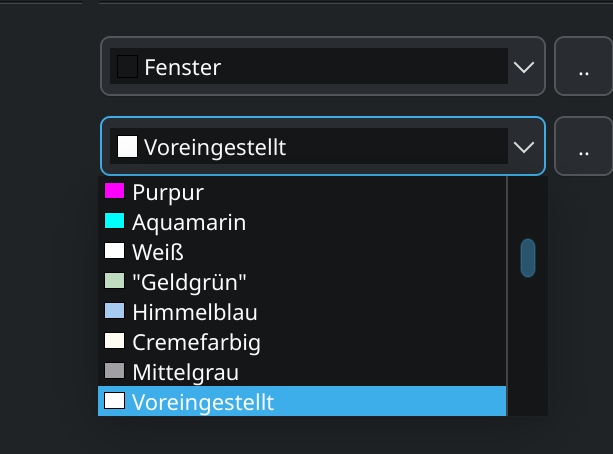Choose Himmelblau from the list
This screenshot has height=454, width=613.
(194, 312)
